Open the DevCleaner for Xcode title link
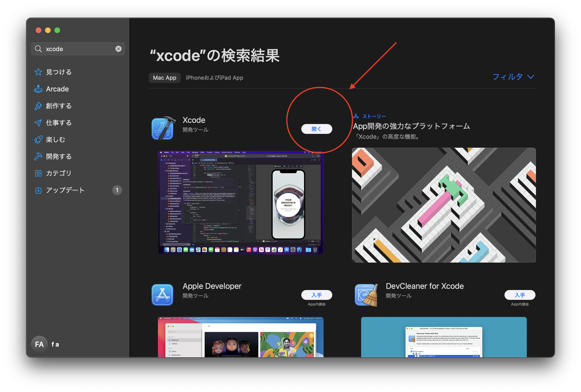581x392 pixels. click(425, 286)
